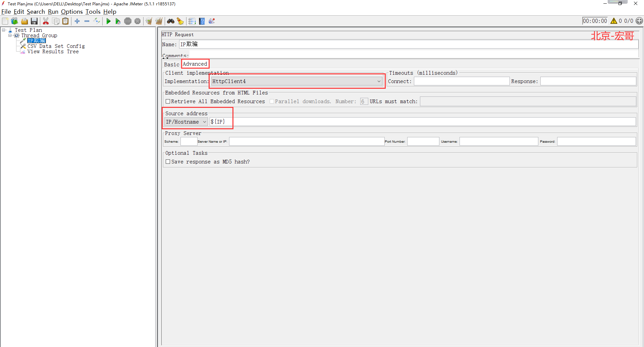Click the warning triangle log indicator

[x=614, y=21]
